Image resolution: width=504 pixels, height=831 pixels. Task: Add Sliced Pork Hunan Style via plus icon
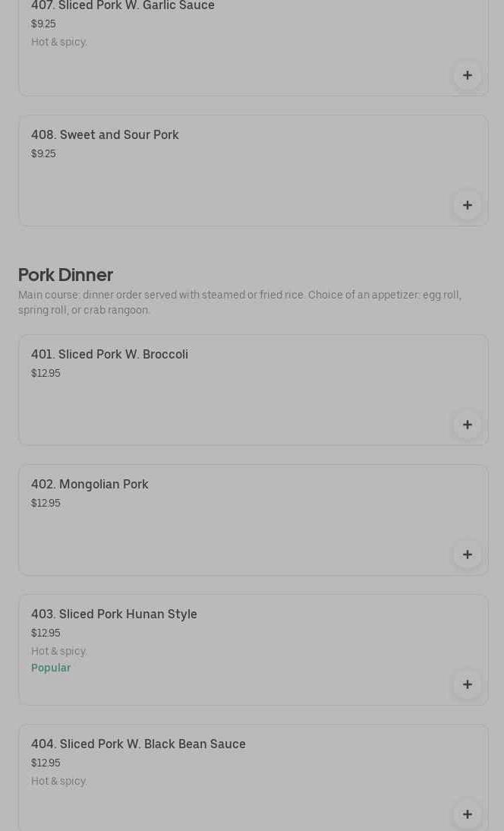pos(467,684)
